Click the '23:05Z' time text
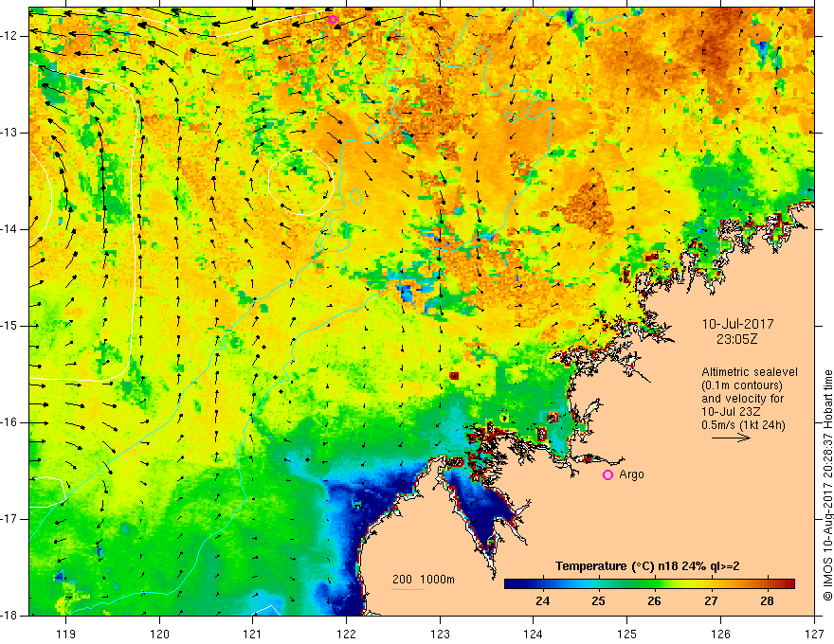Image resolution: width=834 pixels, height=644 pixels. coord(737,338)
